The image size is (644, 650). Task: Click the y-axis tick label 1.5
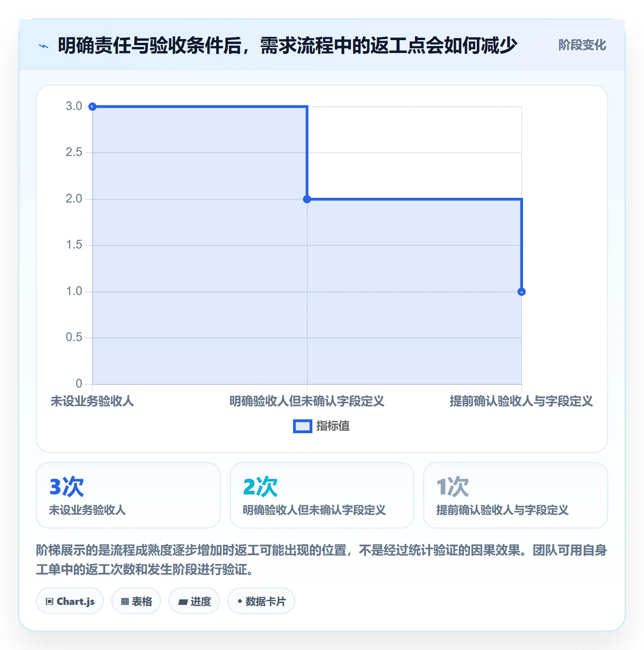point(74,245)
